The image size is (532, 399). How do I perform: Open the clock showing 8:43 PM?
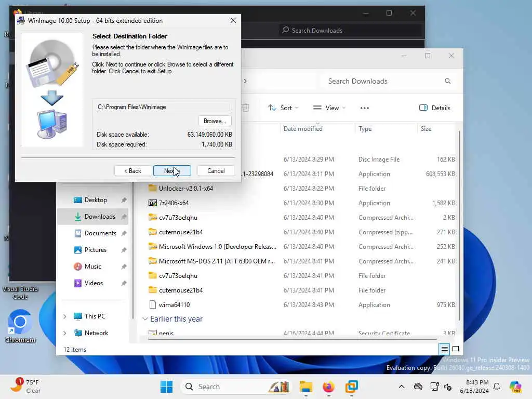pos(474,387)
